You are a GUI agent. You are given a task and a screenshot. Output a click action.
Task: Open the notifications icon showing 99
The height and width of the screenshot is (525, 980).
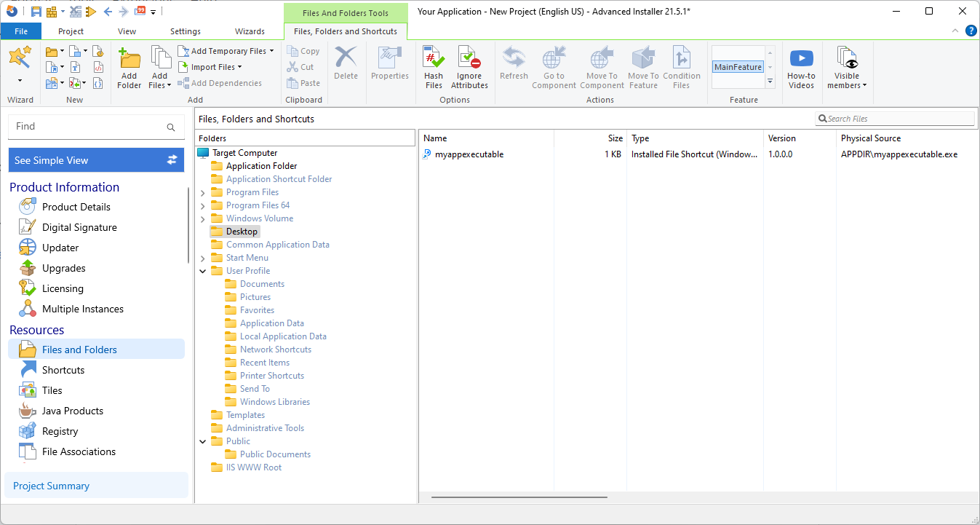(140, 11)
